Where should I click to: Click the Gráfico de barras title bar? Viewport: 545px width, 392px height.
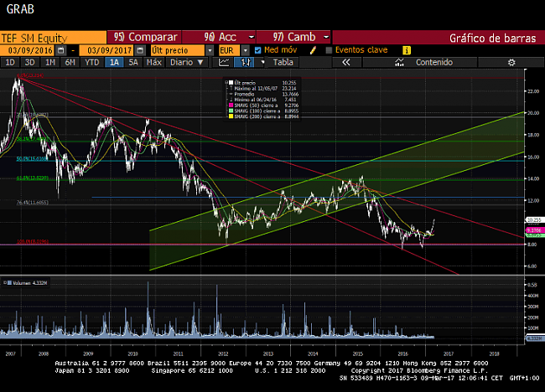(439, 38)
